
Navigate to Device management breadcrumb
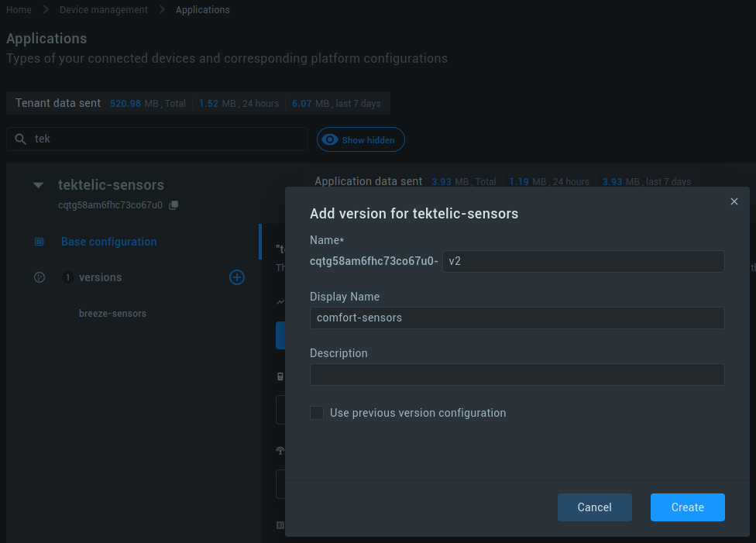coord(103,10)
